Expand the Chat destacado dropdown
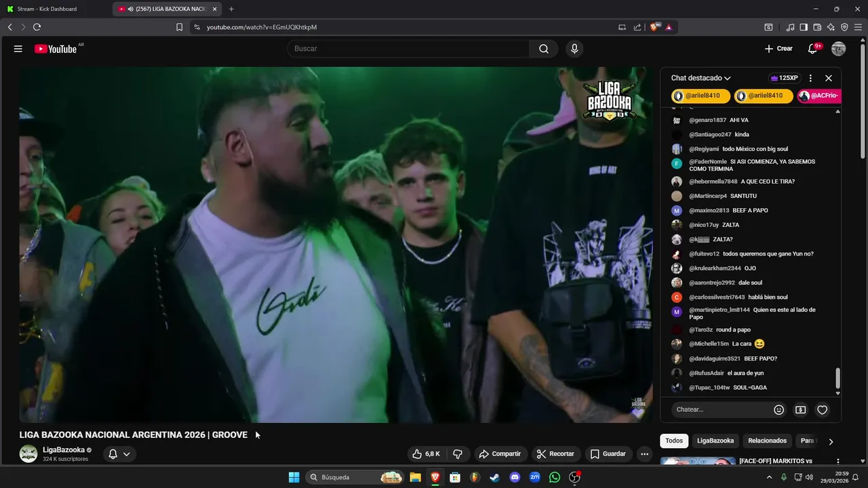Screen dimensions: 868x488 tap(701, 78)
